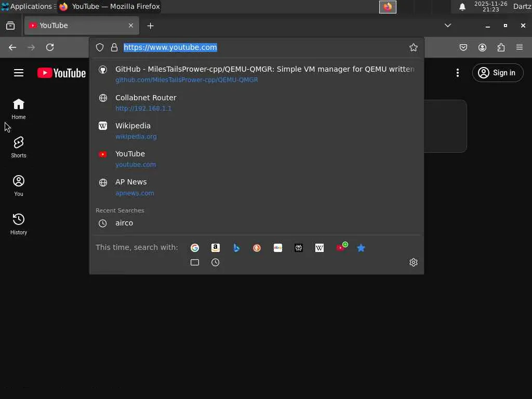Open Firefox application hamburger menu
Viewport: 532px width, 399px height.
[520, 47]
